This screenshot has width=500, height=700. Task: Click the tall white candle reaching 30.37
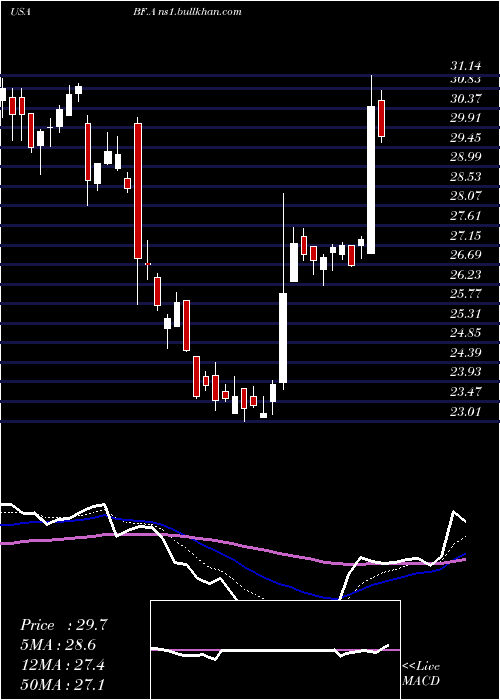click(x=371, y=180)
